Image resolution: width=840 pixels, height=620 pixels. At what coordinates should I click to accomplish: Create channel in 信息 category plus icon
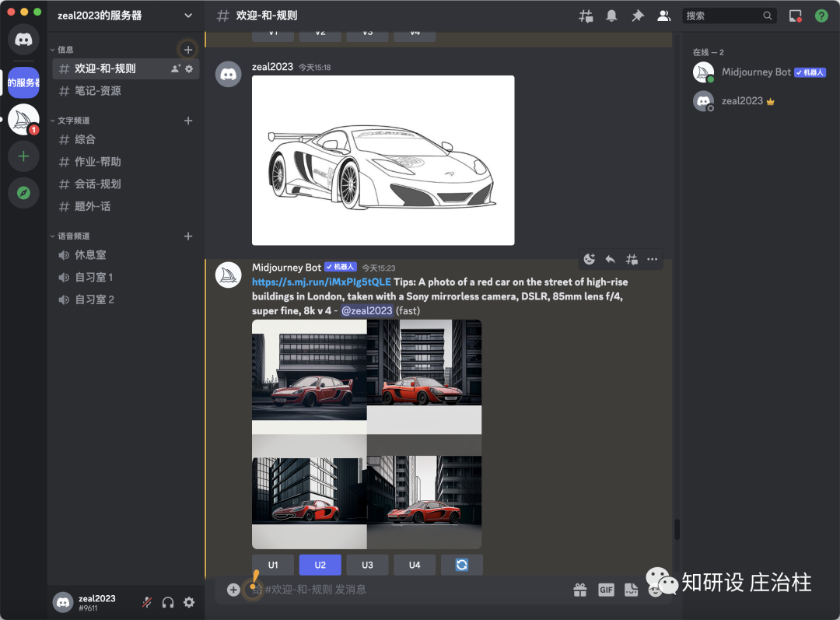tap(188, 50)
